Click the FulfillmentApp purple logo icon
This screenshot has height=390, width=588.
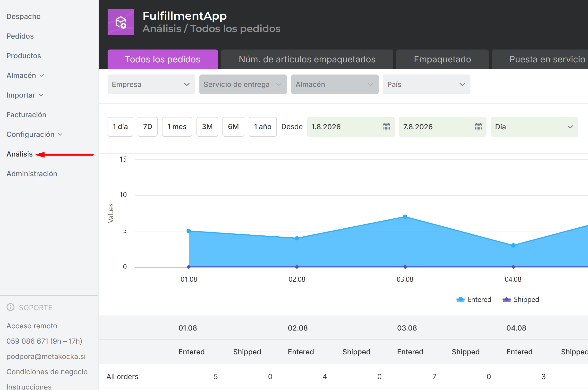(120, 22)
